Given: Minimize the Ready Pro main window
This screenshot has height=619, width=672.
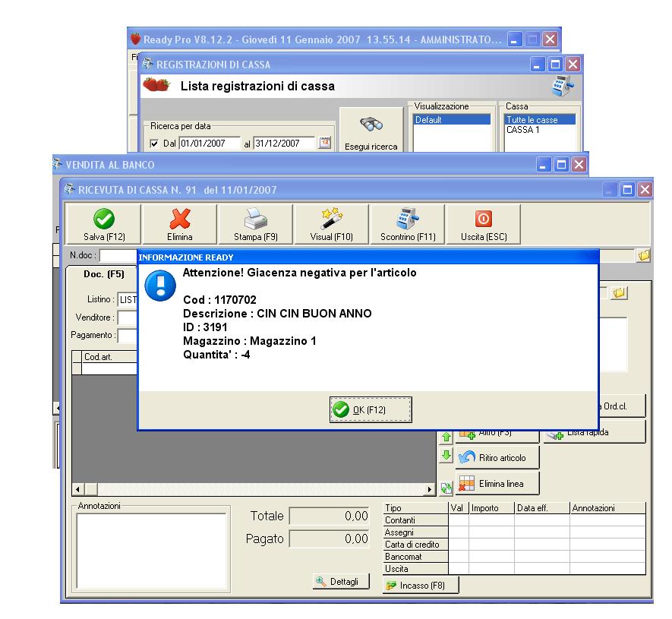Looking at the screenshot, I should click(x=514, y=39).
